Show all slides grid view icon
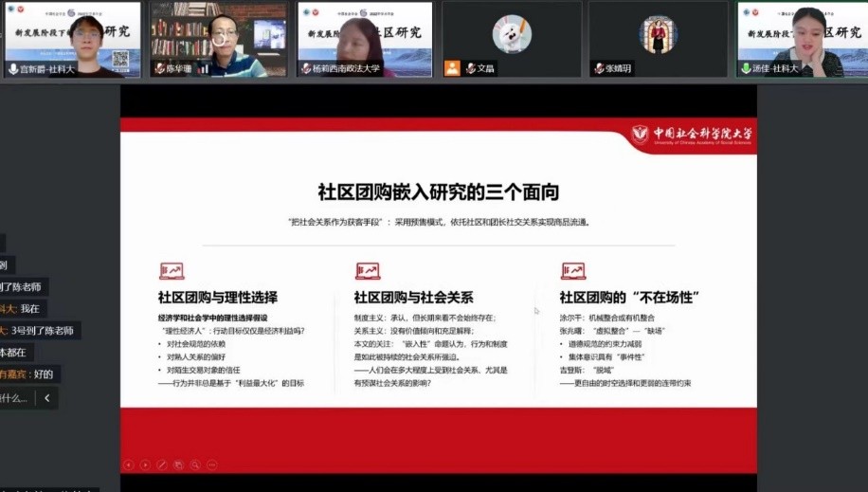The image size is (868, 492). coord(178,465)
